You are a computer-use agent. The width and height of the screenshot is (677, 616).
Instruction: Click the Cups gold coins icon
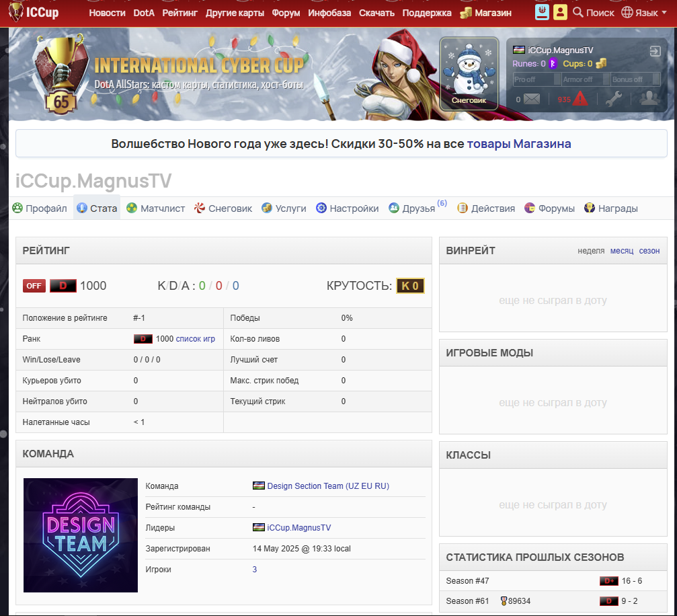(x=601, y=64)
